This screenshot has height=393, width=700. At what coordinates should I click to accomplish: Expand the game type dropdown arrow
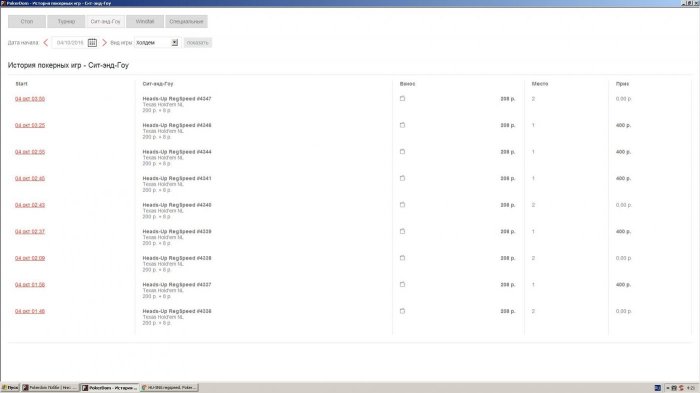pos(175,42)
